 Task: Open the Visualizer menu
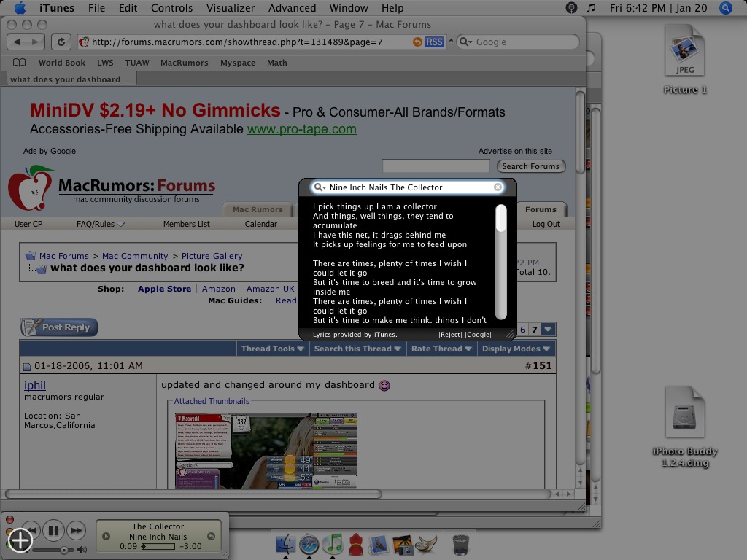tap(231, 7)
